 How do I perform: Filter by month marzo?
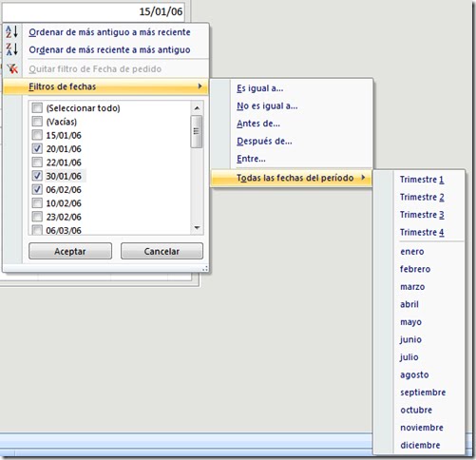412,287
